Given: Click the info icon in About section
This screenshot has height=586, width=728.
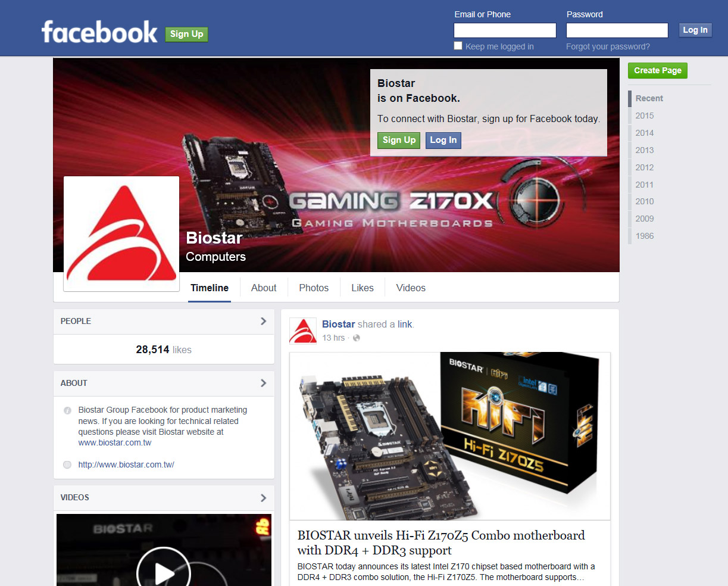Looking at the screenshot, I should coord(67,410).
